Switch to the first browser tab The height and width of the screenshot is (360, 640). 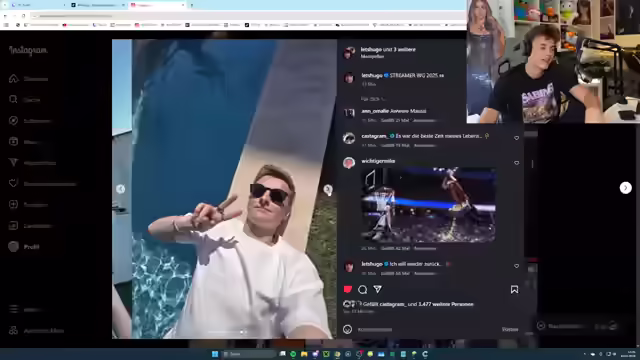(38, 5)
